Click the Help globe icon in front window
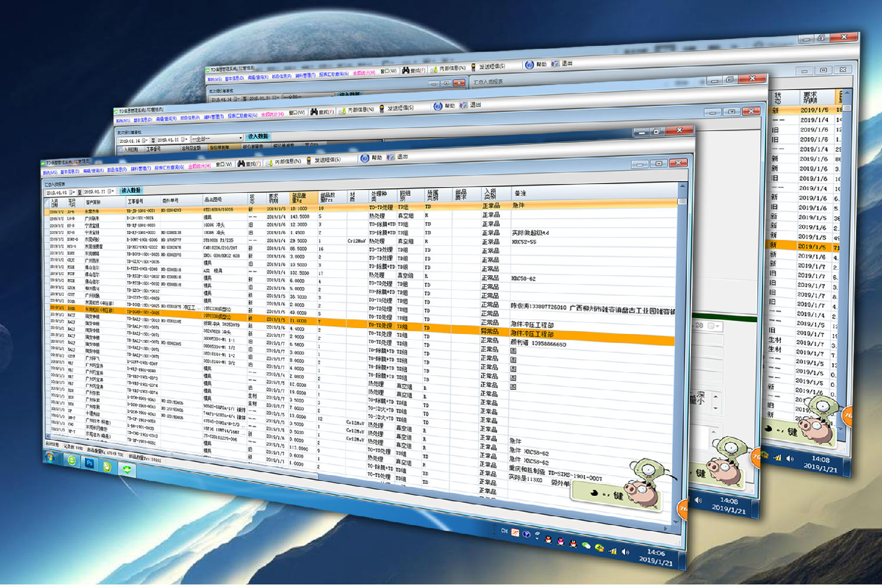The height and width of the screenshot is (588, 882). pos(365,158)
